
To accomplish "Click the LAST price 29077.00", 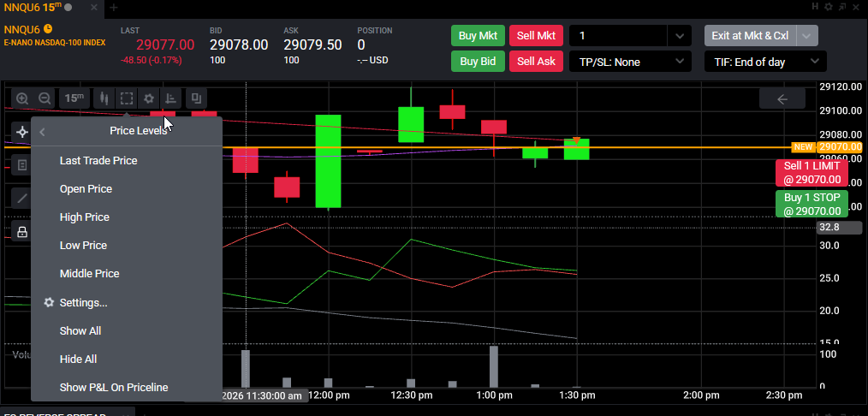I will (165, 45).
